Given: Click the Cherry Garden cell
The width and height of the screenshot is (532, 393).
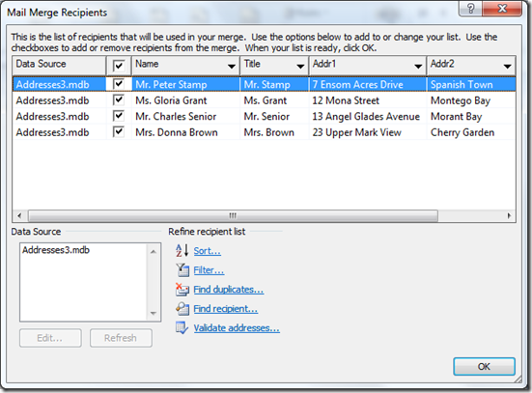Looking at the screenshot, I should [471, 132].
